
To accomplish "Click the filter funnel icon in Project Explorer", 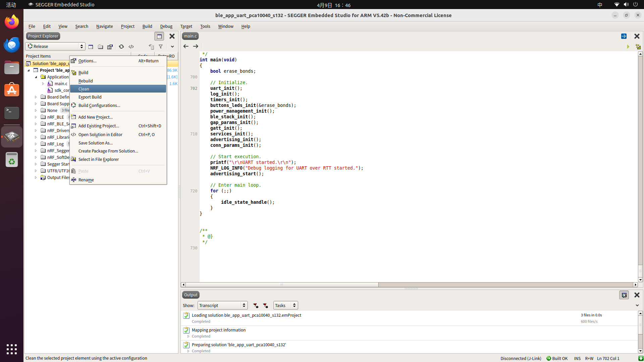I will (x=161, y=47).
